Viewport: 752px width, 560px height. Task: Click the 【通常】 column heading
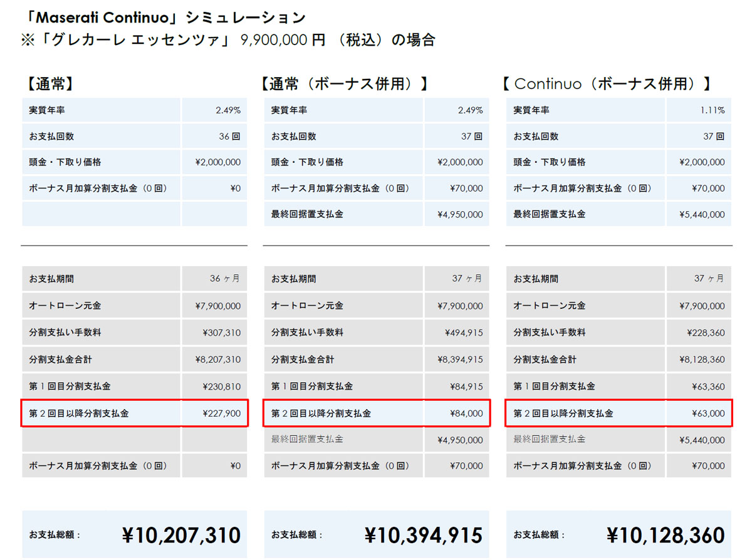coord(50,84)
